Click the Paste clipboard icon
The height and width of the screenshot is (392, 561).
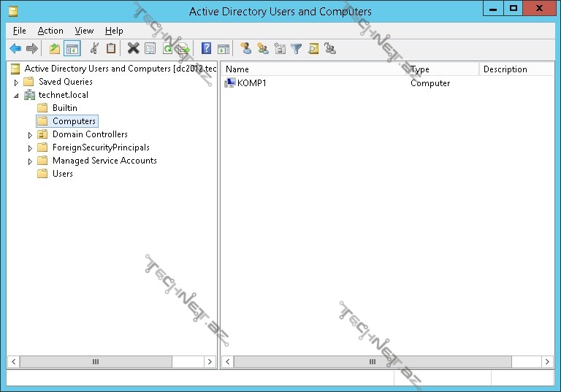point(111,49)
